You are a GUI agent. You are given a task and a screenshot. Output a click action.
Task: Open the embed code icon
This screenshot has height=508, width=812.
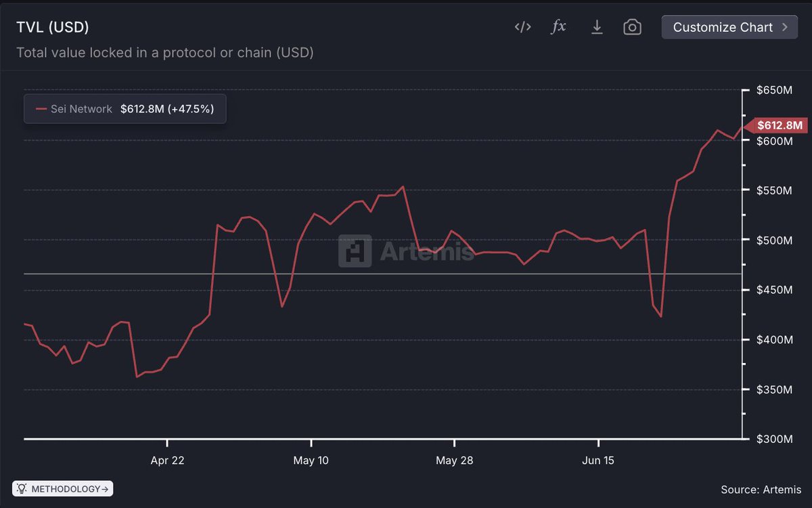[522, 27]
